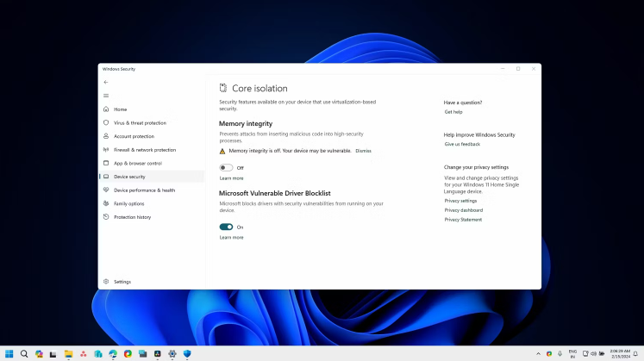The image size is (644, 361).
Task: Open the notifications bell
Action: [x=635, y=353]
